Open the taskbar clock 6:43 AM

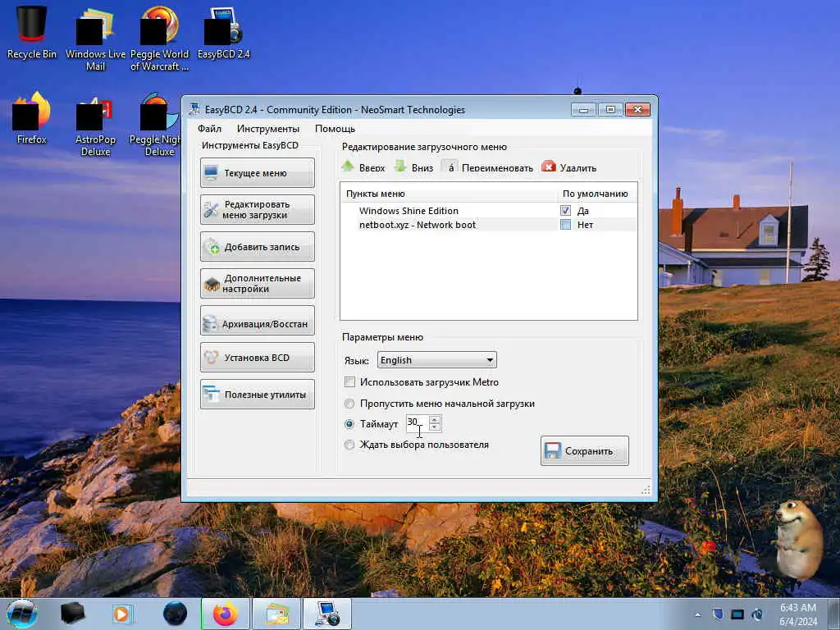pyautogui.click(x=798, y=614)
